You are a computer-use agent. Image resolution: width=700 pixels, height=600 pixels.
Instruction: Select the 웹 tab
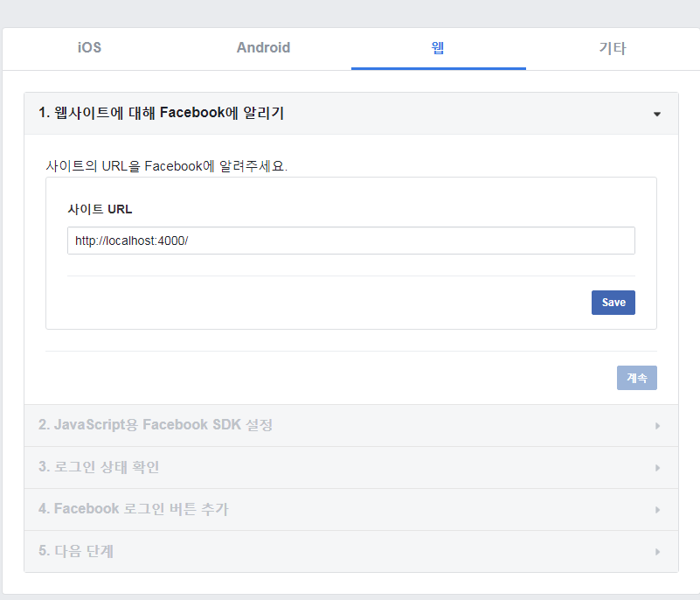[438, 48]
